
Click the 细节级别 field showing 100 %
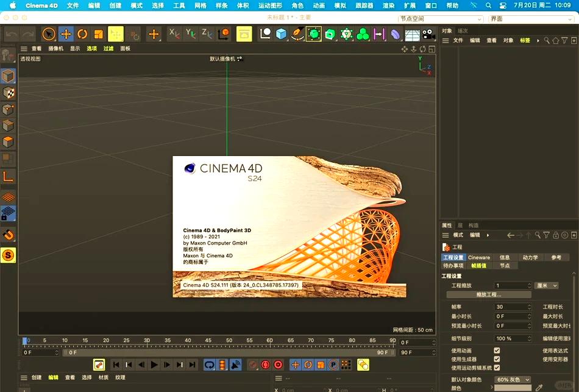[513, 338]
